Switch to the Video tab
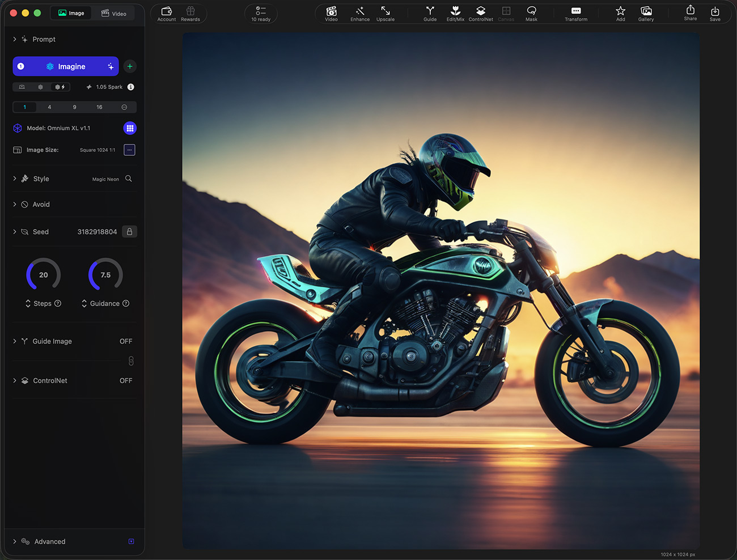 114,13
